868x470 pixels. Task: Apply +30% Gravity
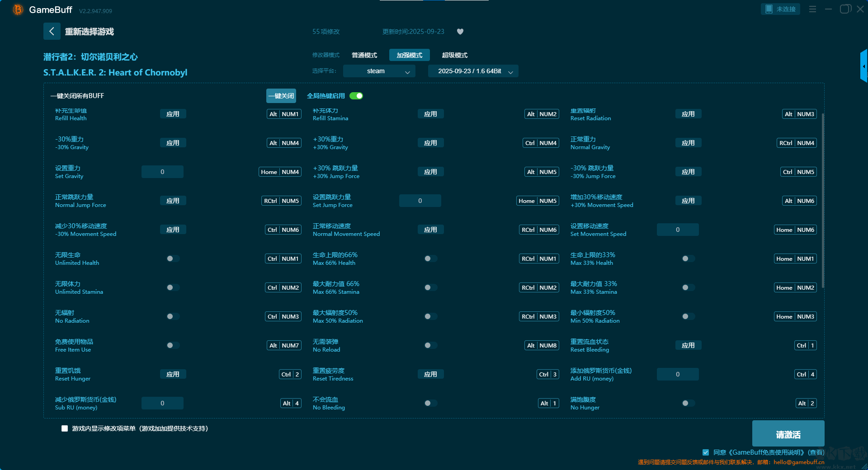point(430,143)
